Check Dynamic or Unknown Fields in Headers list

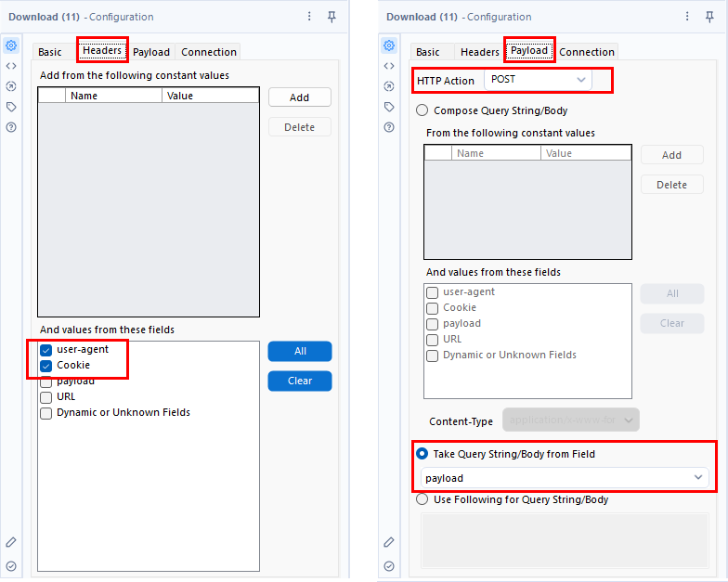pyautogui.click(x=46, y=413)
